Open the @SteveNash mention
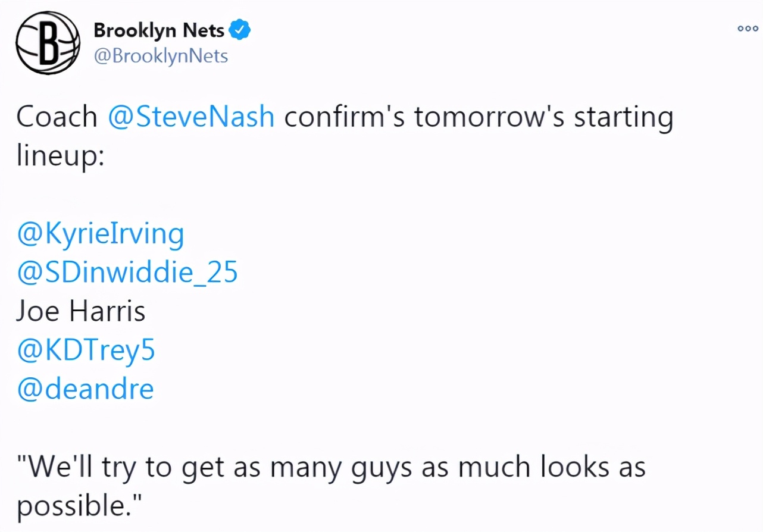The height and width of the screenshot is (532, 763). pyautogui.click(x=191, y=117)
